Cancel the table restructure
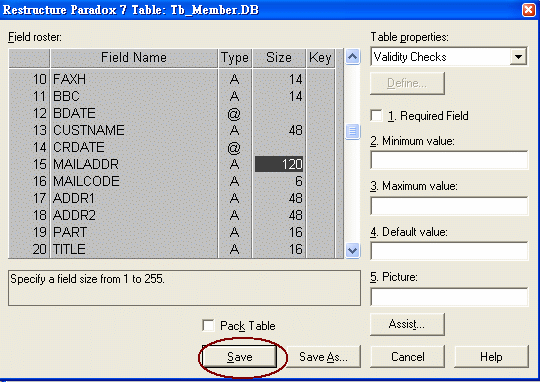 (x=407, y=357)
